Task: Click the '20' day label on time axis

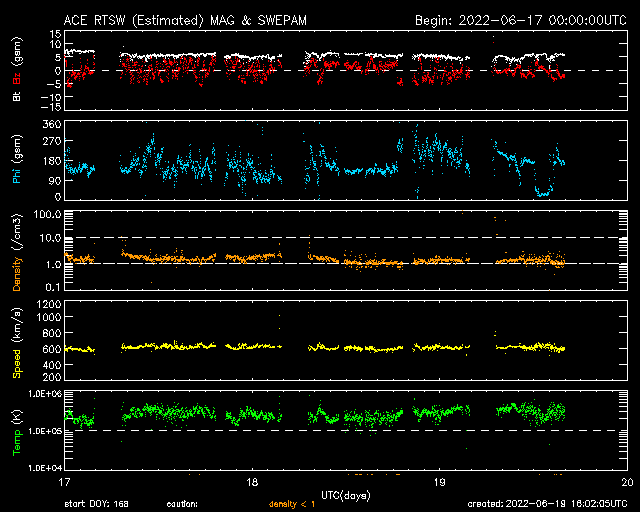Action: [627, 482]
